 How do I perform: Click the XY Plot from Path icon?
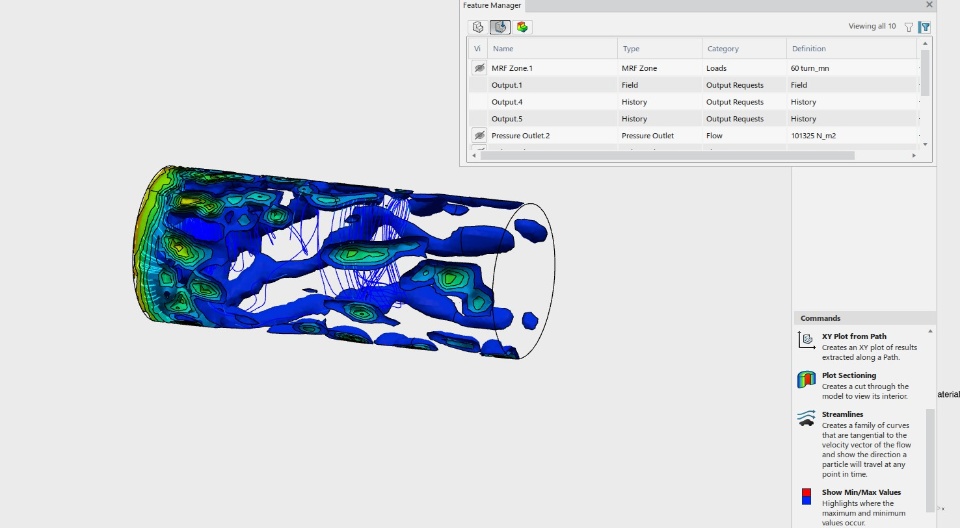click(x=806, y=339)
